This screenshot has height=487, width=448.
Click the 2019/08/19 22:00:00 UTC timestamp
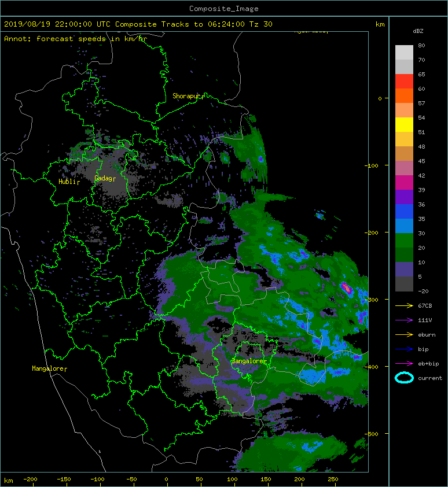[x=57, y=24]
